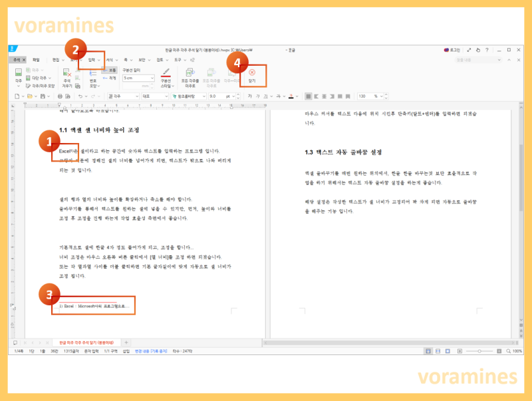532x401 pixels.
Task: Click the New document icon
Action: (x=17, y=96)
